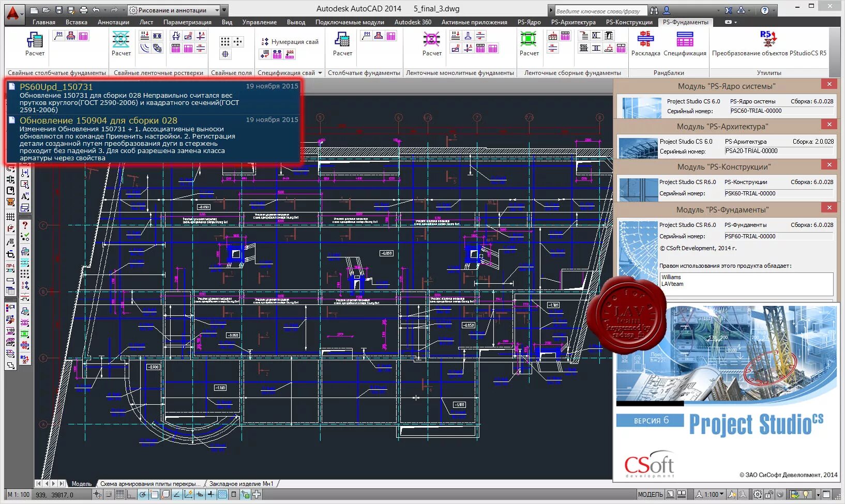The width and height of the screenshot is (845, 504).
Task: Expand the search box options arrow
Action: point(551,10)
